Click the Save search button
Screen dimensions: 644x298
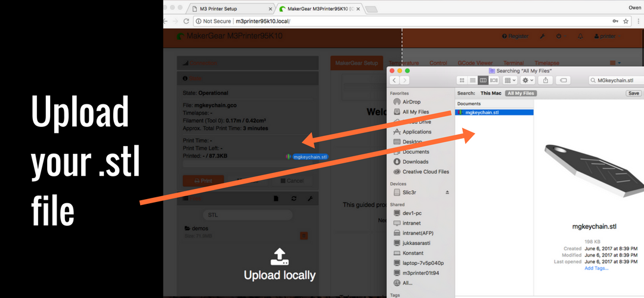click(x=633, y=94)
